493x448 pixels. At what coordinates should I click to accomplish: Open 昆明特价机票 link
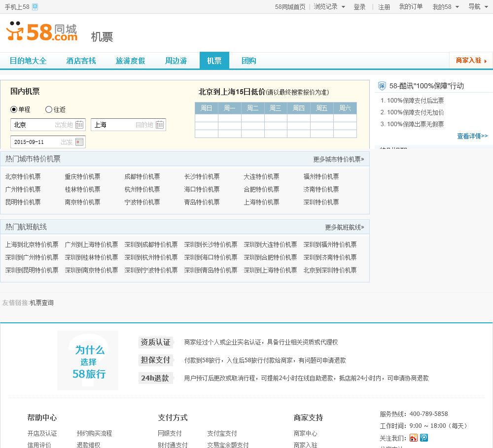(23, 202)
